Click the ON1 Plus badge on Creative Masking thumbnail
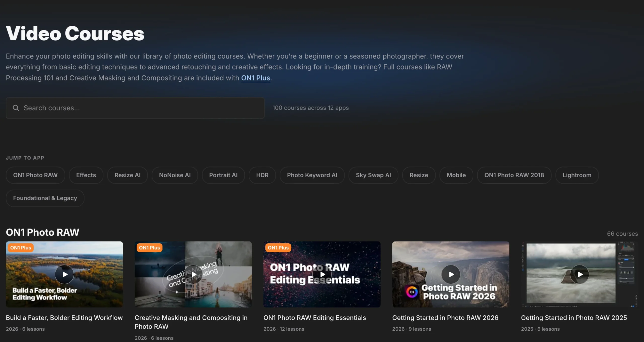Screen dimensions: 644x342 [149, 248]
